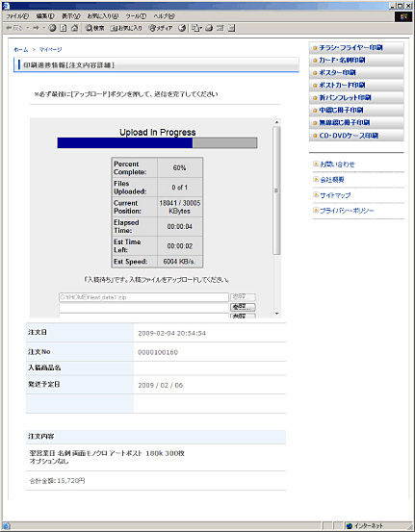The image size is (415, 532).
Task: Open the ヘルプ menu
Action: (164, 16)
